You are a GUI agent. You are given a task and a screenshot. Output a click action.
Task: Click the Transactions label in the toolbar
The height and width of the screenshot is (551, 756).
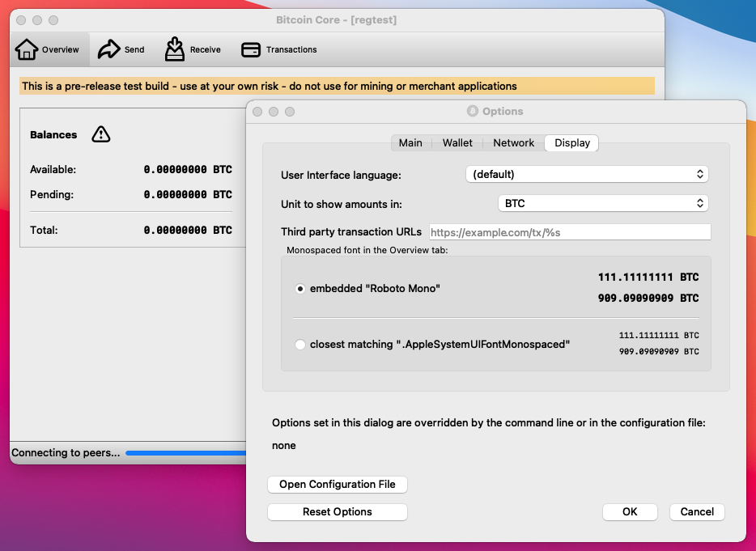pos(291,49)
